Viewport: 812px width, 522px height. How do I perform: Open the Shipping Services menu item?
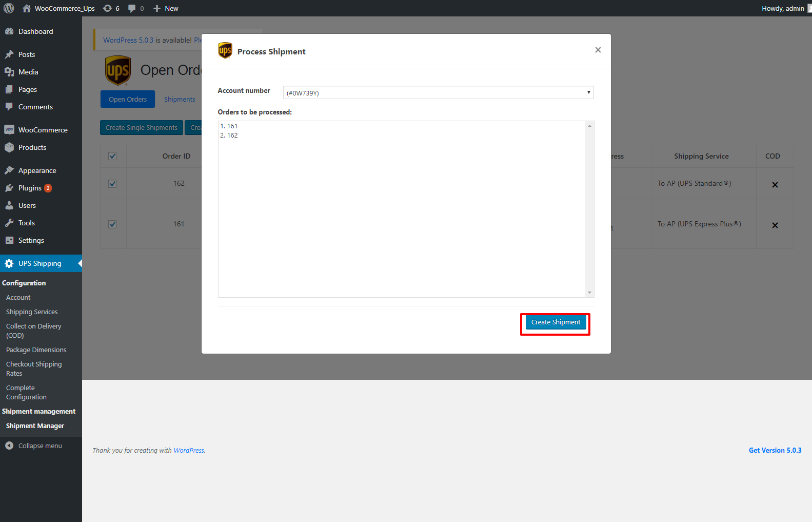(x=32, y=312)
